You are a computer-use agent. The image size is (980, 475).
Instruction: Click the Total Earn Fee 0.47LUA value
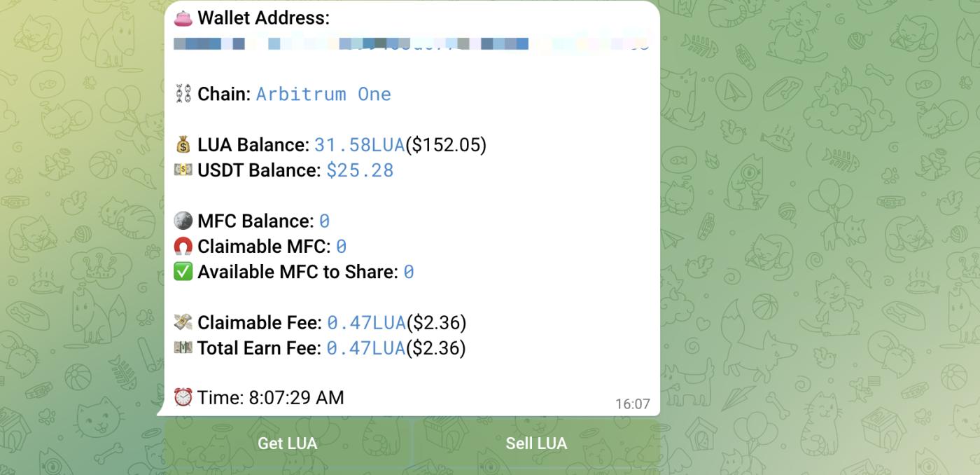point(366,348)
